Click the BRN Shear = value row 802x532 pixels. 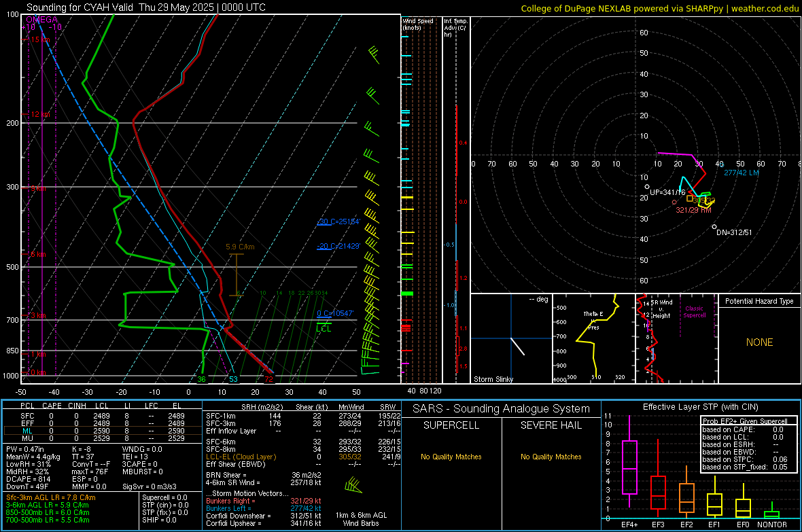(264, 475)
